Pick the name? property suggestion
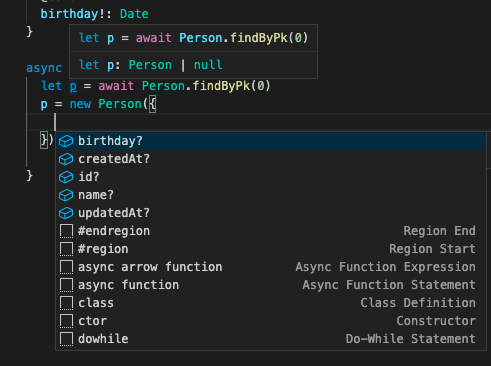Image resolution: width=491 pixels, height=366 pixels. (271, 195)
